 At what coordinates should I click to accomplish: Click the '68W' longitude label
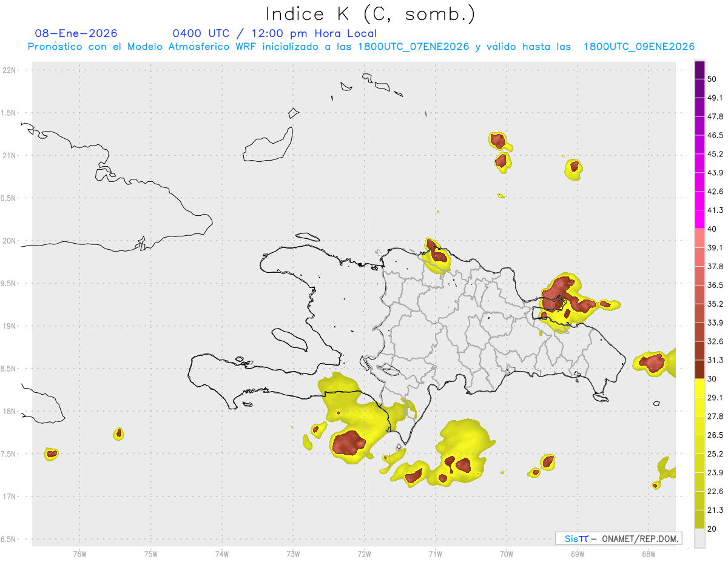(x=649, y=554)
